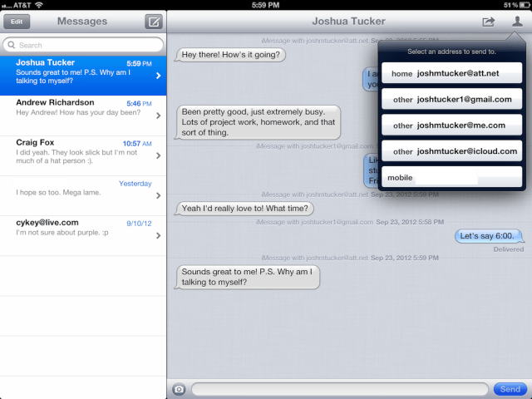Expand chevron on cykey@live.com row
Image resolution: width=532 pixels, height=399 pixels.
159,235
